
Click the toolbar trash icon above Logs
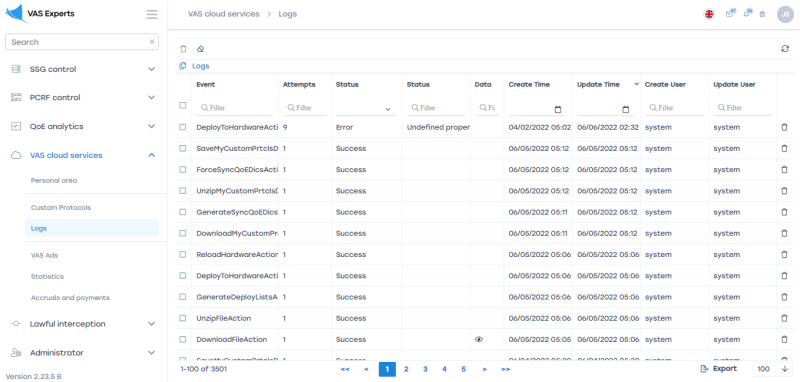point(183,49)
